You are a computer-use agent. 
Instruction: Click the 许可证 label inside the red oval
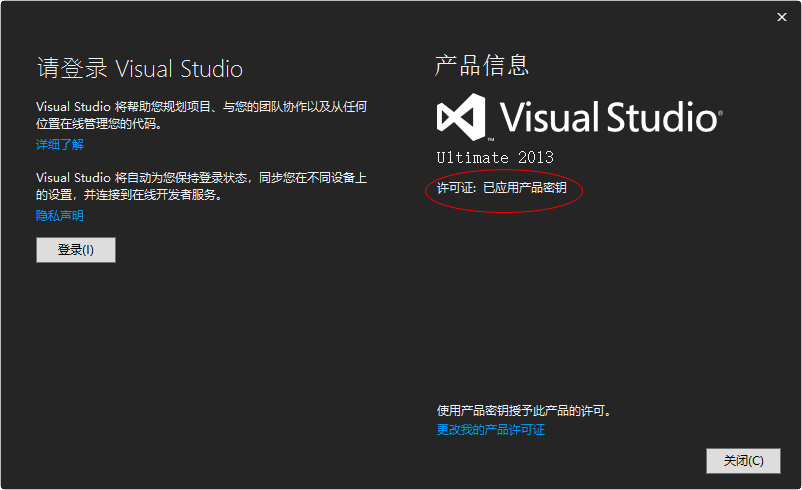tap(455, 188)
